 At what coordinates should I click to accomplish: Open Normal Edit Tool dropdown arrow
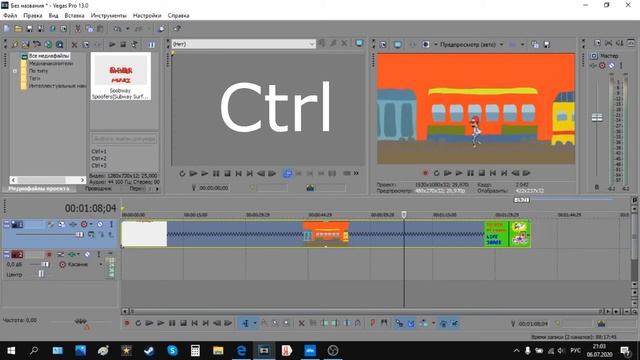(x=255, y=323)
